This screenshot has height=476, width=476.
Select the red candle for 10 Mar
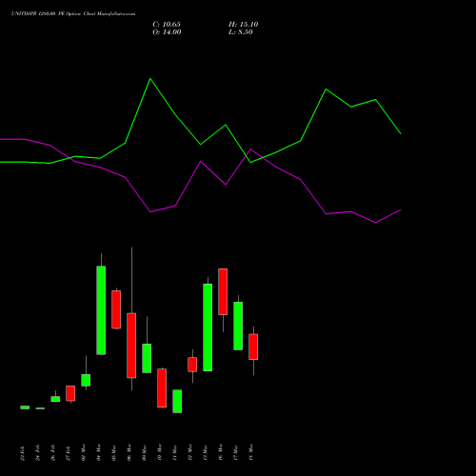point(162,387)
